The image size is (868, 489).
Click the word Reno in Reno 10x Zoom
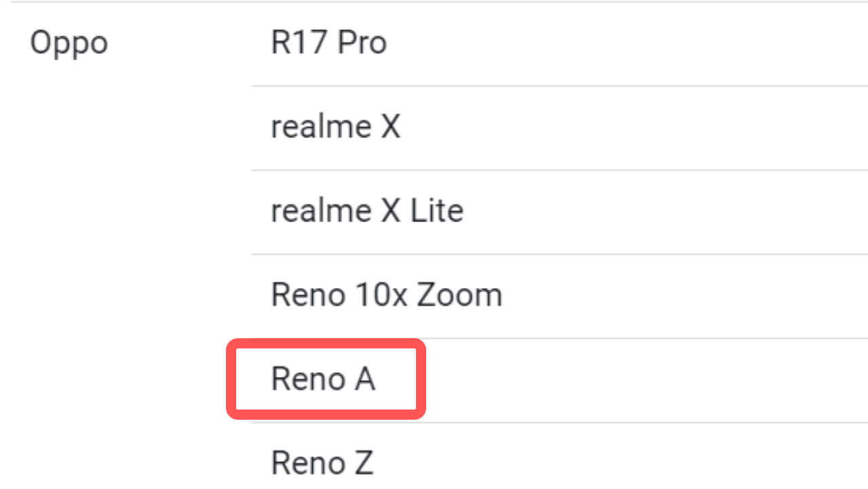(308, 295)
